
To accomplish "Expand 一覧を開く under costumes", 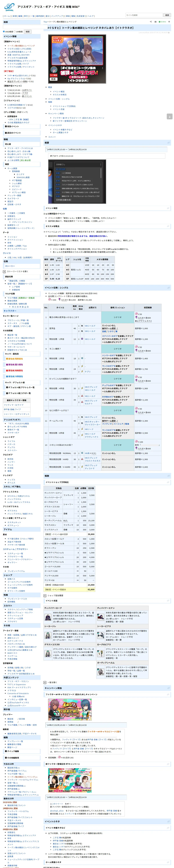I will pos(45,682).
